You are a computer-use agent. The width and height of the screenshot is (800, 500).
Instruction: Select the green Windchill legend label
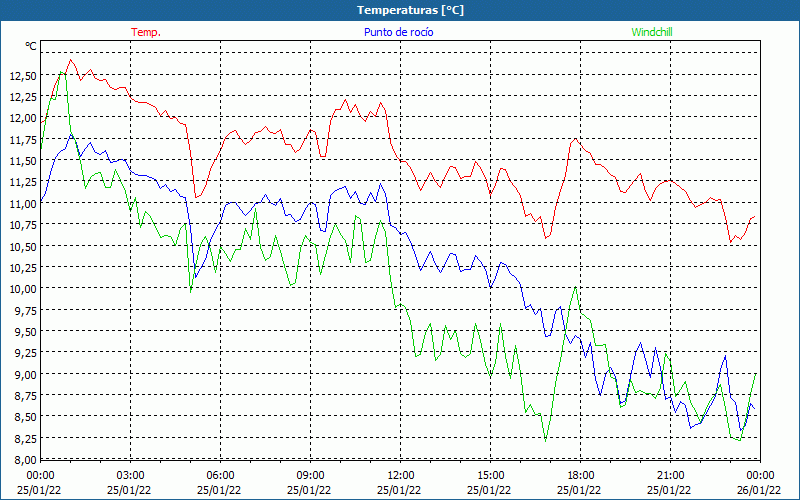(652, 32)
